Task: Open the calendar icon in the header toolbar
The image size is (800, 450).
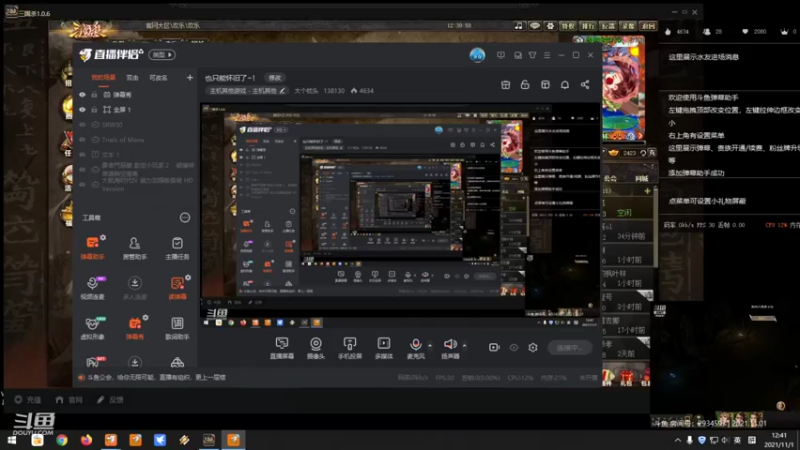Action: 505,85
